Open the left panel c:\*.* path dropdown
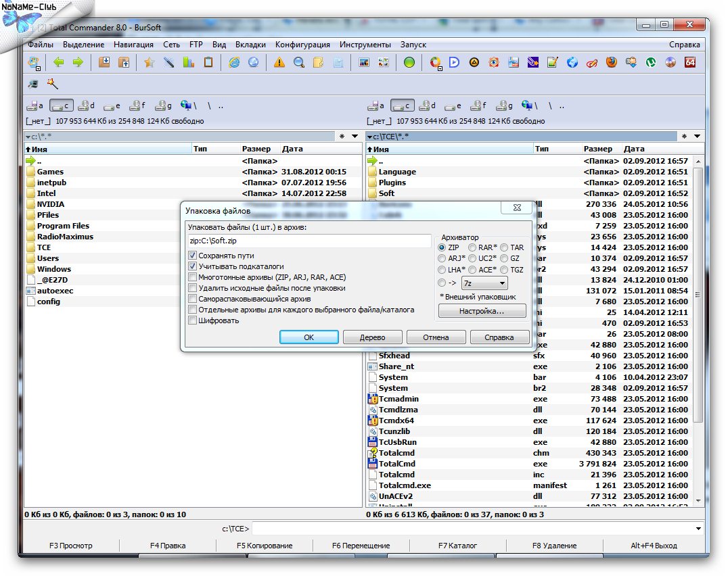 (28, 137)
